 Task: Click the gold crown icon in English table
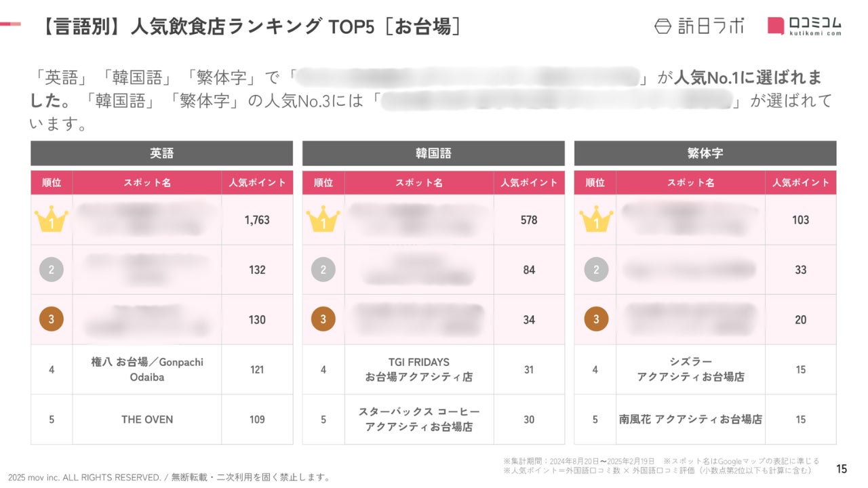tap(52, 220)
